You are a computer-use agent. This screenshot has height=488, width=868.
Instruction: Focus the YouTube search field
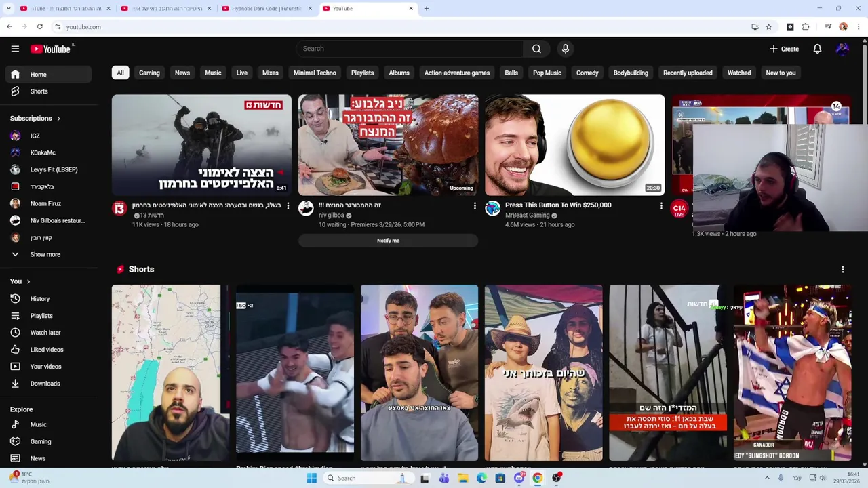(x=410, y=49)
